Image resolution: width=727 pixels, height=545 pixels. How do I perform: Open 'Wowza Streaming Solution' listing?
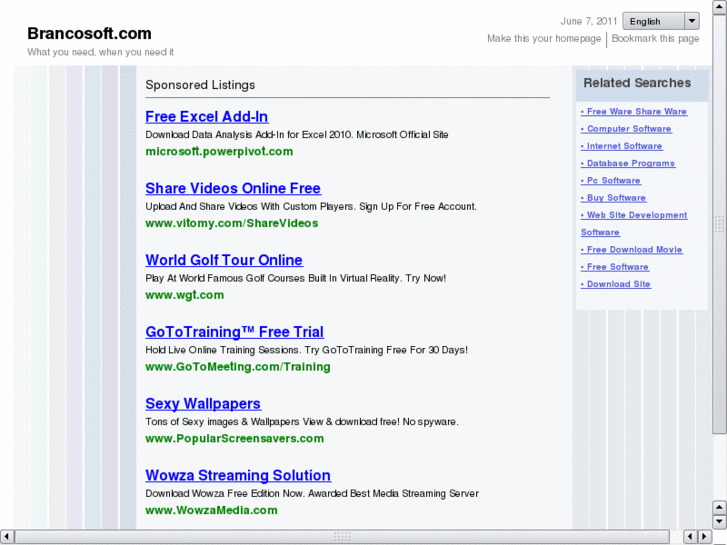[238, 475]
